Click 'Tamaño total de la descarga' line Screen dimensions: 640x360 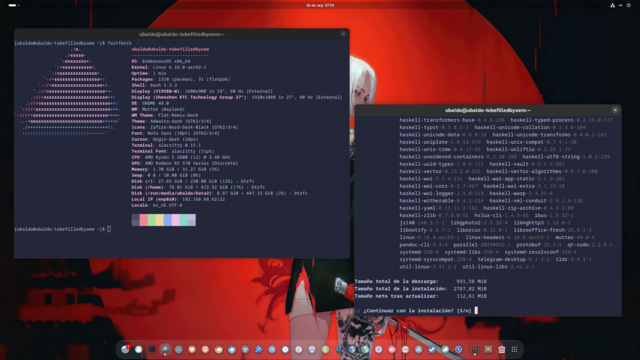421,281
